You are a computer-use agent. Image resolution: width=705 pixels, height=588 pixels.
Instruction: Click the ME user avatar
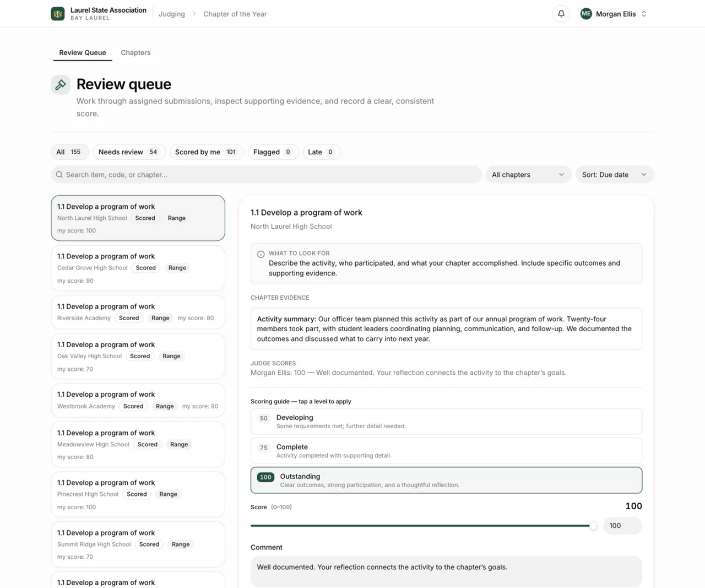tap(586, 14)
